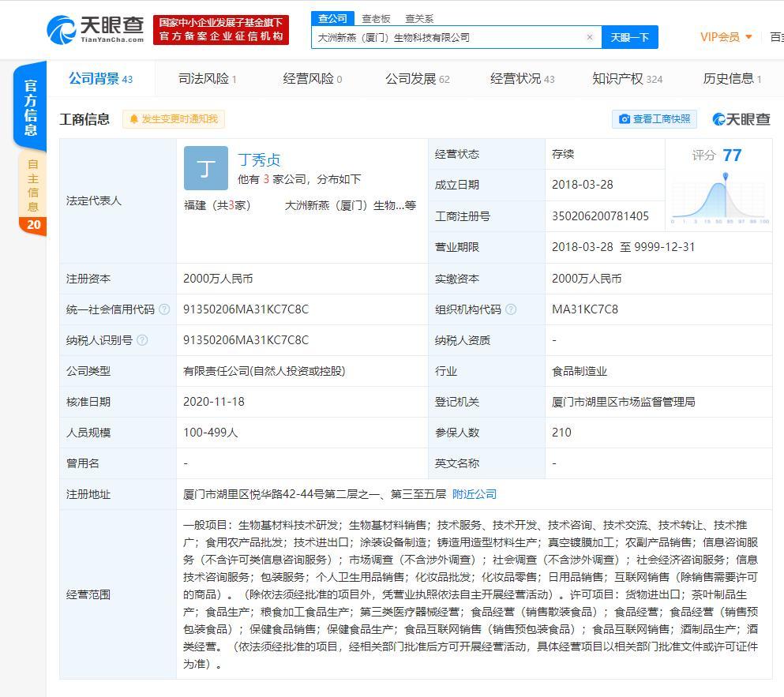Click the help icon beside 统一社会信用代码

pos(164,309)
